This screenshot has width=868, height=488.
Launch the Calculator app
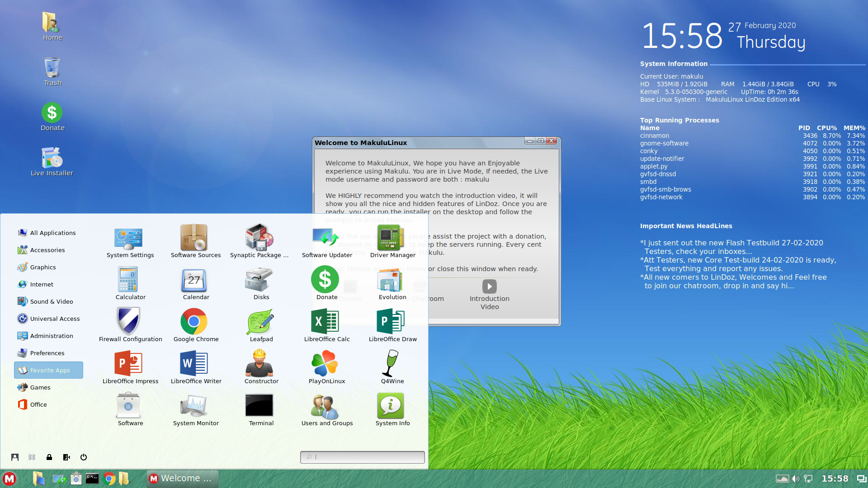pos(130,284)
